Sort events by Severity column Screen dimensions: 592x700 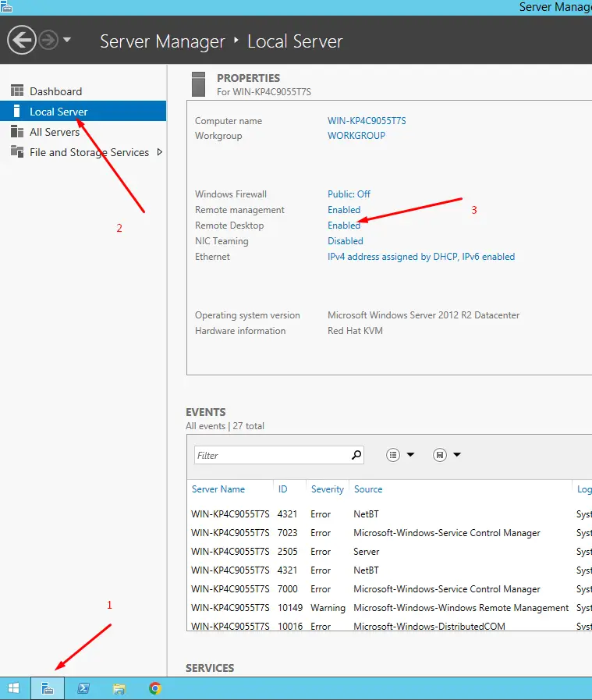click(x=328, y=489)
